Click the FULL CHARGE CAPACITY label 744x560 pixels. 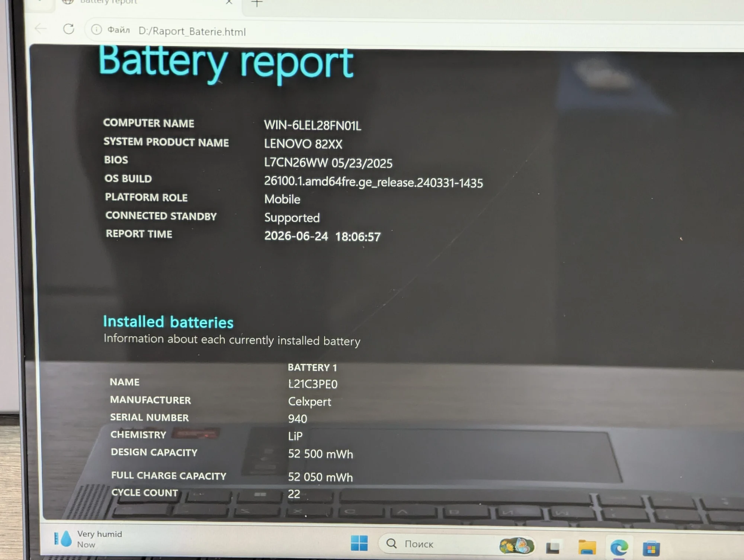169,476
